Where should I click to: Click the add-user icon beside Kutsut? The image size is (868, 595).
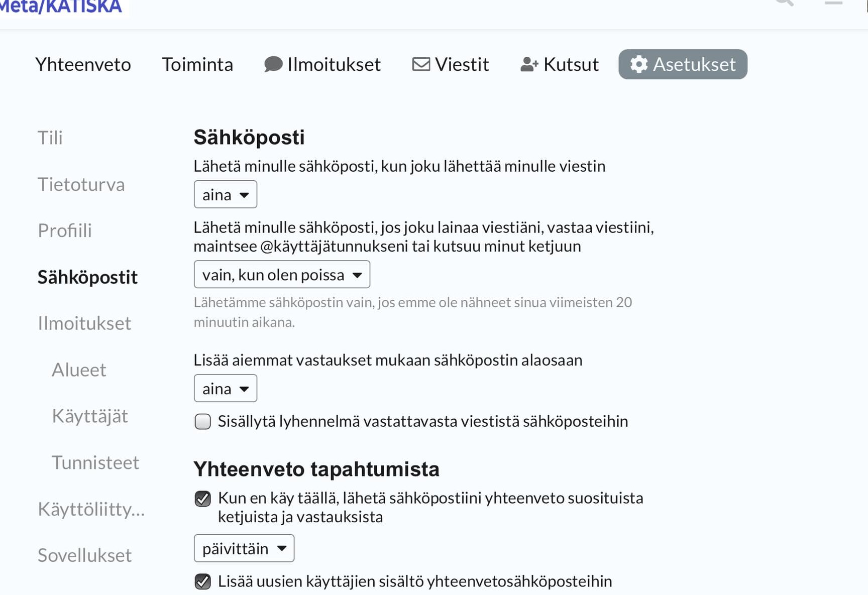point(529,64)
